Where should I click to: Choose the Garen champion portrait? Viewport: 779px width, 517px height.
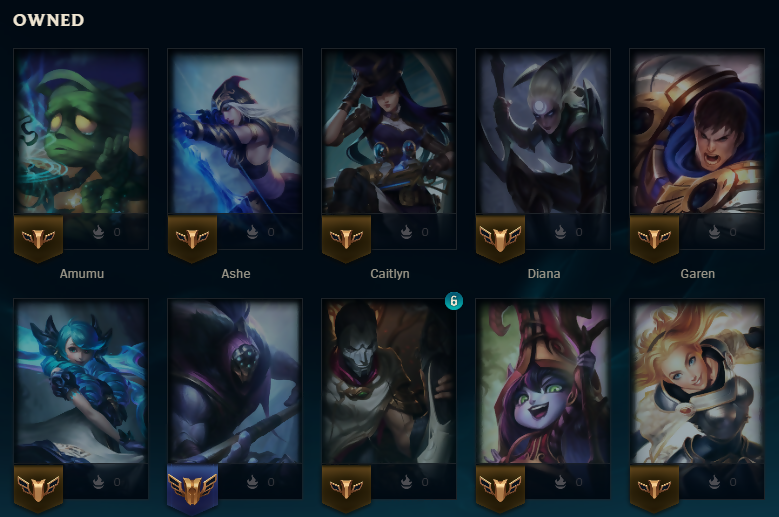pyautogui.click(x=697, y=132)
